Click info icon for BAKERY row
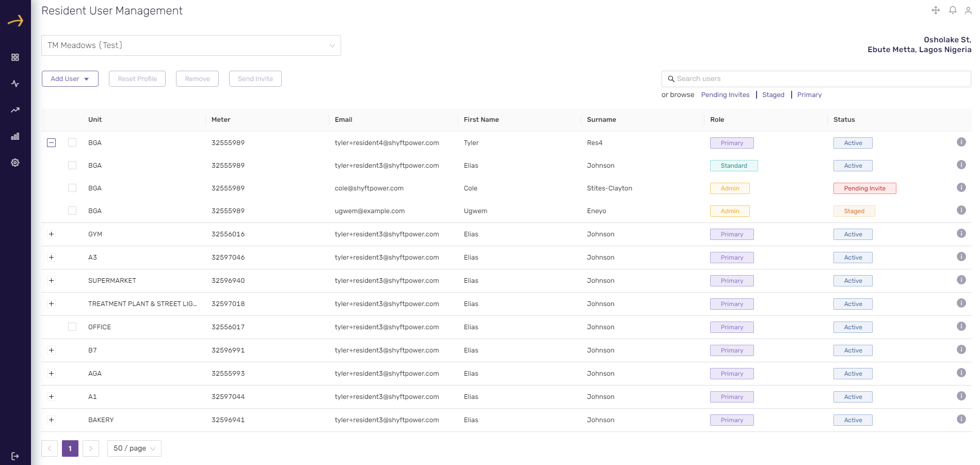The width and height of the screenshot is (980, 465). pyautogui.click(x=961, y=419)
